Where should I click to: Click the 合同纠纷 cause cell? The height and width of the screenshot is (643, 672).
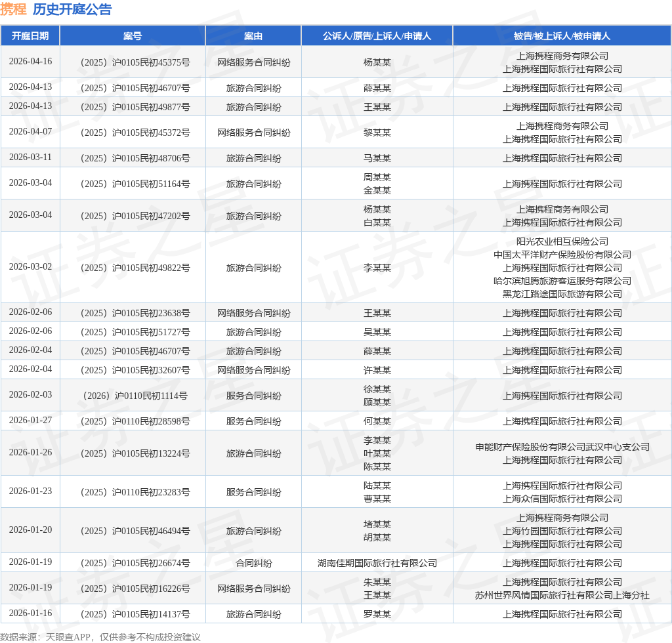pyautogui.click(x=254, y=564)
